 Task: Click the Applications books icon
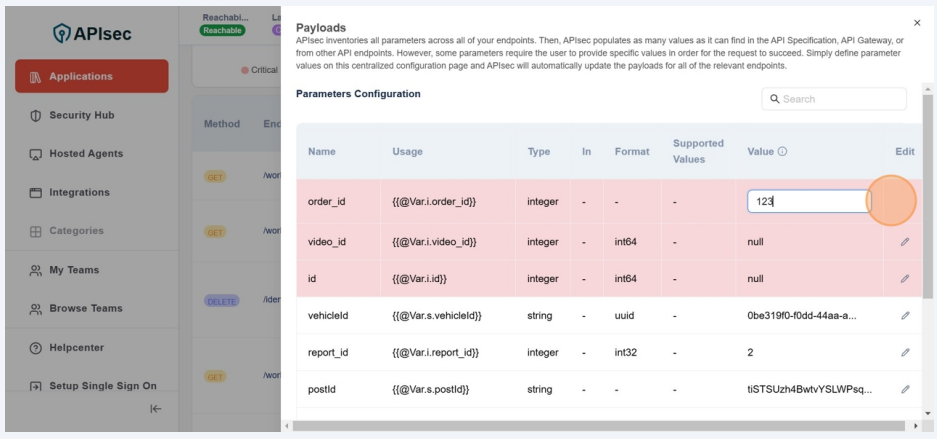click(35, 76)
